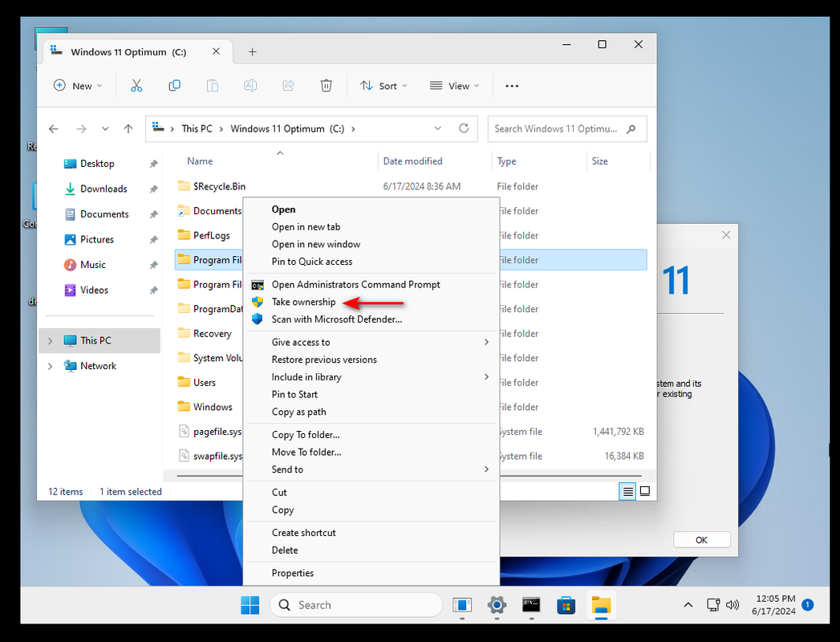Click the Cut scissors icon in toolbar
Screen dimensions: 840x642
136,86
